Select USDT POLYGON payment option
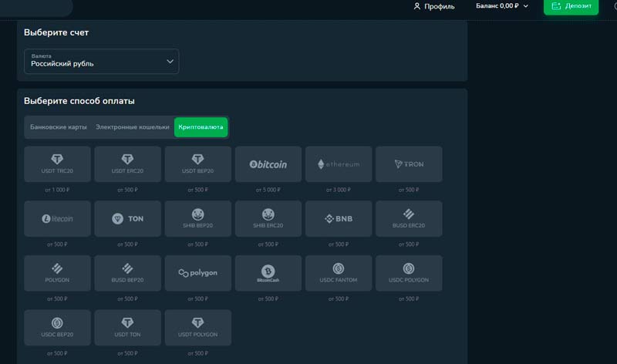The height and width of the screenshot is (364, 617). click(198, 328)
